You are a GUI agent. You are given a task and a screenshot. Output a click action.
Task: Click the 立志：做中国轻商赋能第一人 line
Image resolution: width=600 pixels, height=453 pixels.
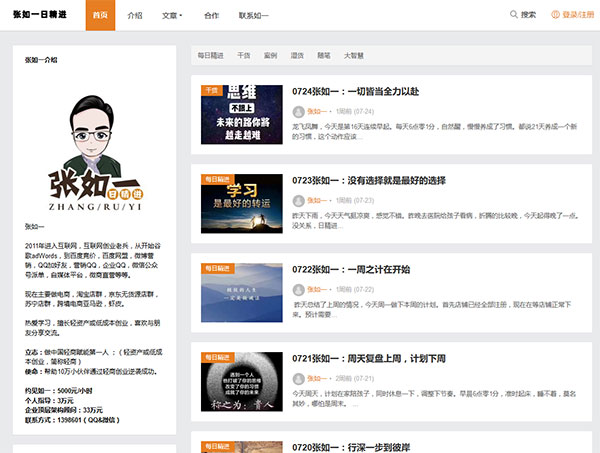point(94,357)
